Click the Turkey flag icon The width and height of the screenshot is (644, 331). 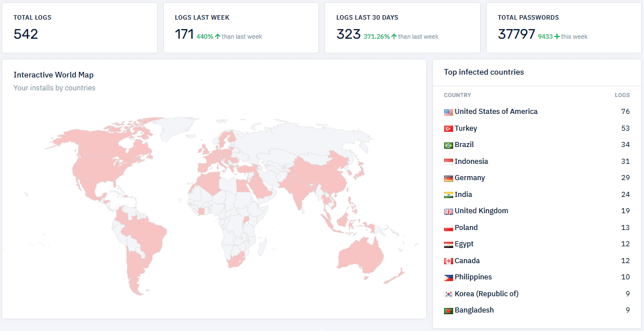pyautogui.click(x=448, y=129)
